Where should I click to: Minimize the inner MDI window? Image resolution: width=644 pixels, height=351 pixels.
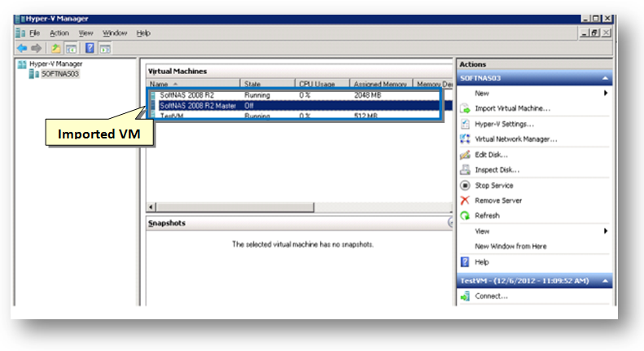[585, 33]
